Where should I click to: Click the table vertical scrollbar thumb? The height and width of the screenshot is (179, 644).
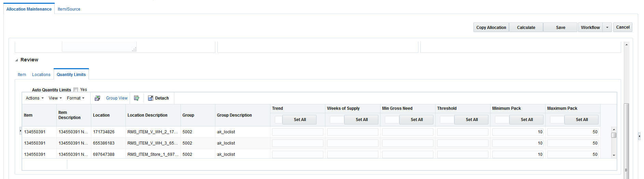[x=614, y=135]
